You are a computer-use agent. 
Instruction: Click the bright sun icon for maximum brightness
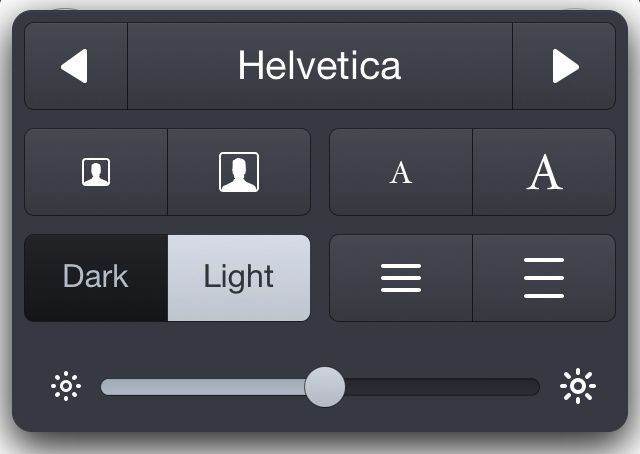[578, 386]
